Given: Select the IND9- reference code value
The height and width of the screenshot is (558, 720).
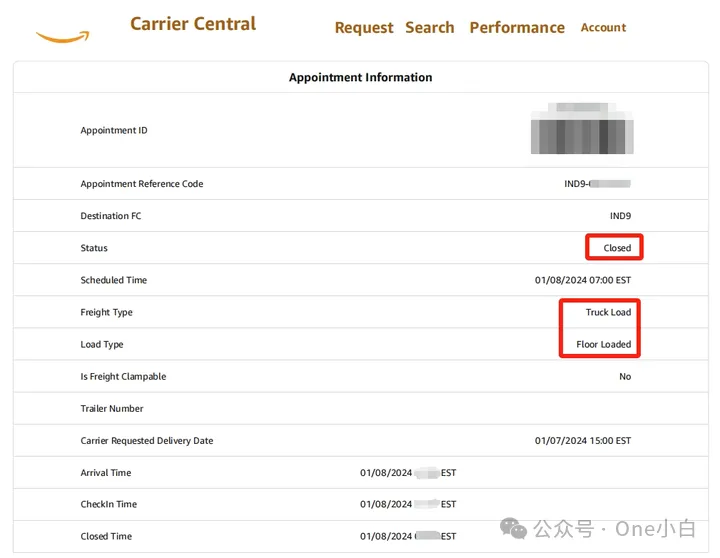Looking at the screenshot, I should pos(597,184).
